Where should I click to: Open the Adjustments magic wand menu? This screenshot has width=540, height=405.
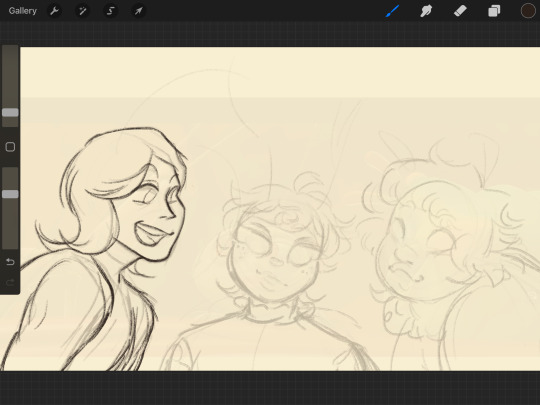pos(83,11)
